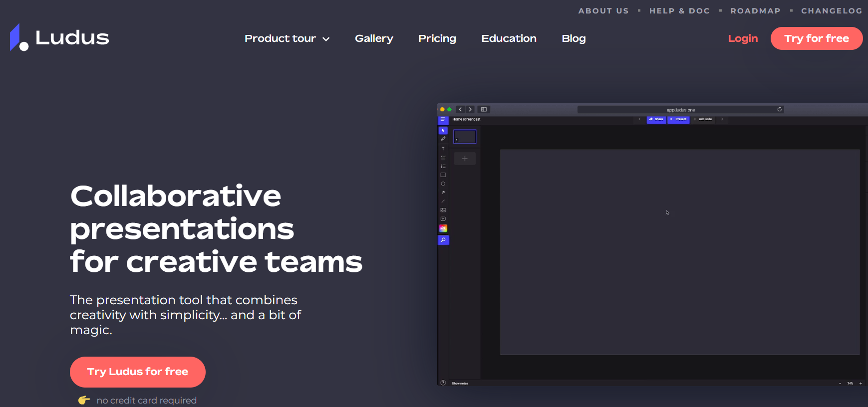Select the image insert tool

(443, 210)
